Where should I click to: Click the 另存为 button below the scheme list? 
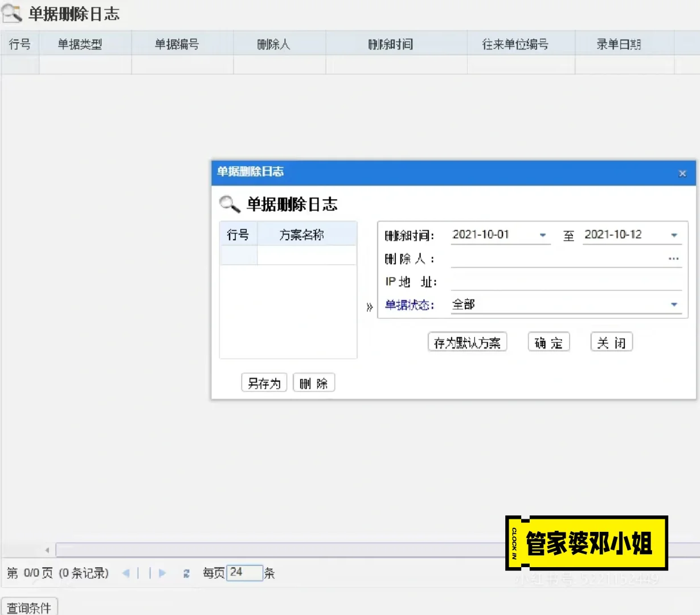point(263,382)
